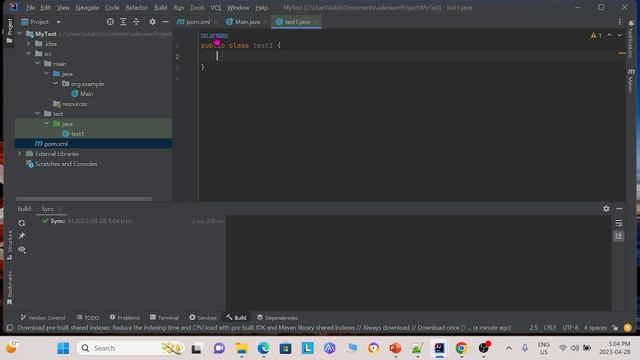The width and height of the screenshot is (640, 360).
Task: Collapse the src folder
Action: (x=29, y=53)
